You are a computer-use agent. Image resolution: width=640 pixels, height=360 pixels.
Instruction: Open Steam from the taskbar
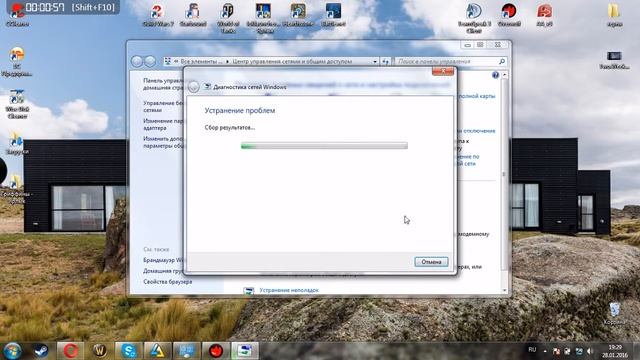[x=41, y=351]
